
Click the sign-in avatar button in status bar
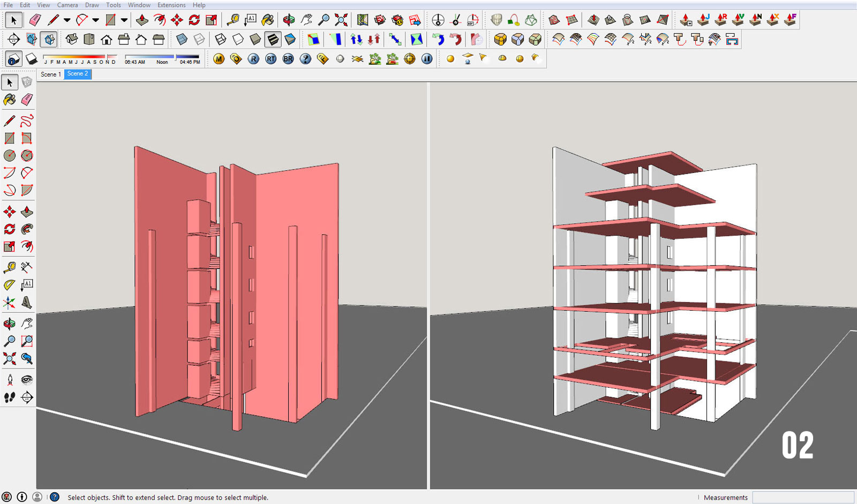tap(37, 497)
